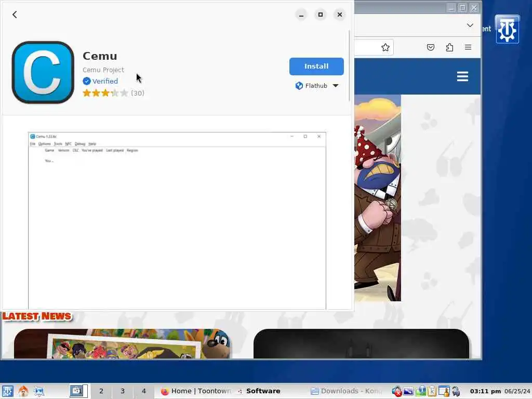Open the display settings tray icon
Screen dimensions: 532x399
pyautogui.click(x=408, y=391)
